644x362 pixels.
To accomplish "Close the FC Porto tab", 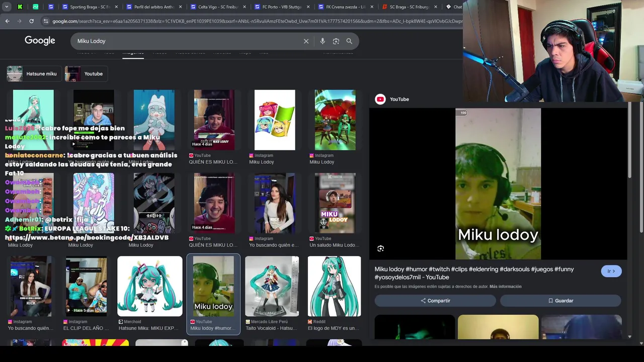I will click(308, 7).
